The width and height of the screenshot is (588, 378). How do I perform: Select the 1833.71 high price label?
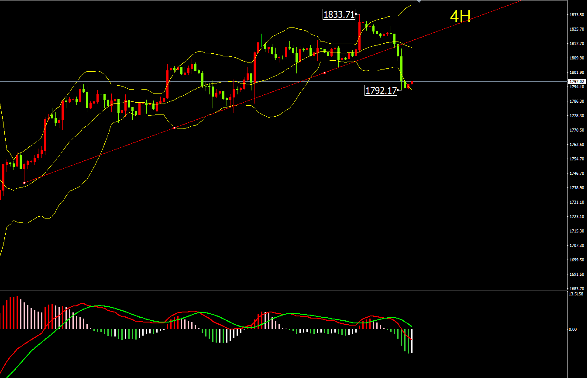click(x=339, y=14)
